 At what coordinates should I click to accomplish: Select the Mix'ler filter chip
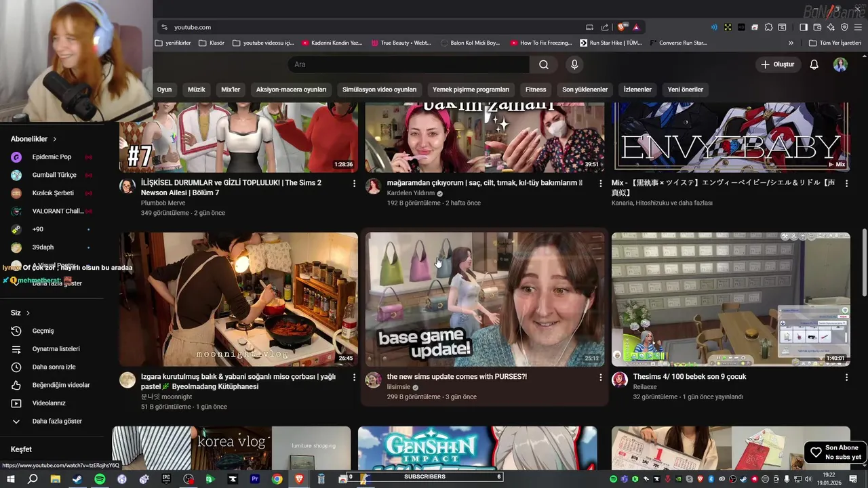[231, 89]
